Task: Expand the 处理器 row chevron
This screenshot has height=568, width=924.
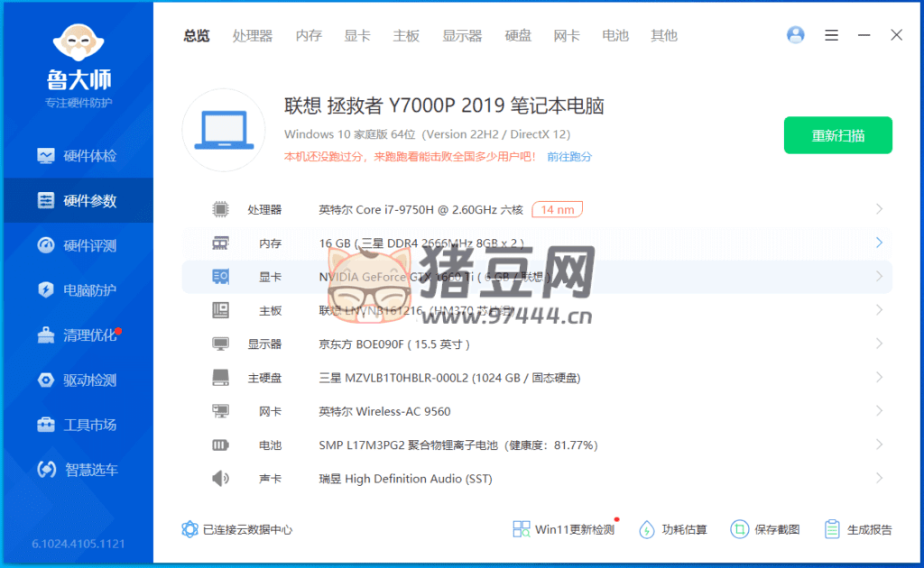Action: (x=879, y=209)
